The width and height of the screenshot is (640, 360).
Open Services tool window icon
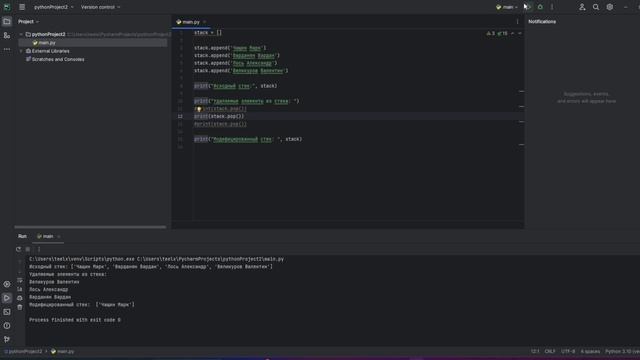click(7, 284)
